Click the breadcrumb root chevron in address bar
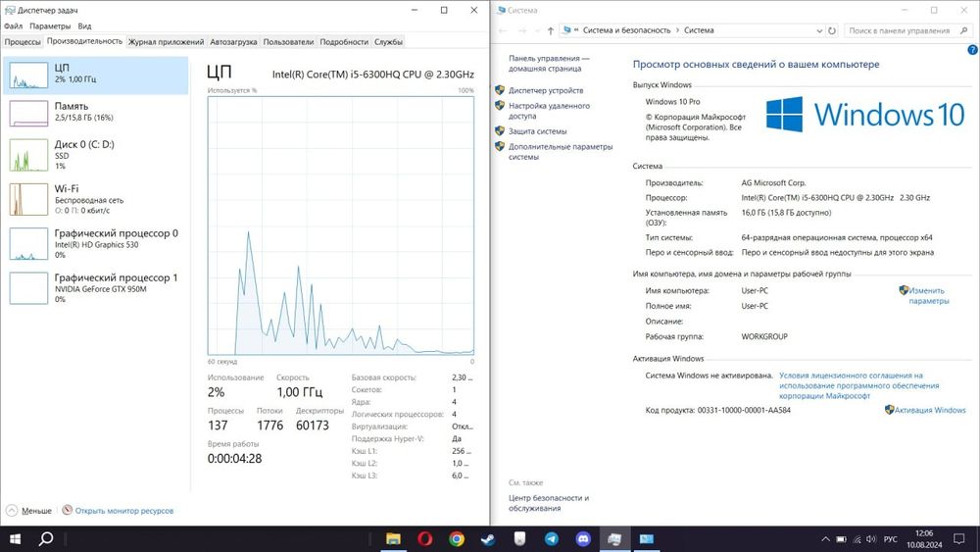980x552 pixels. (x=575, y=30)
